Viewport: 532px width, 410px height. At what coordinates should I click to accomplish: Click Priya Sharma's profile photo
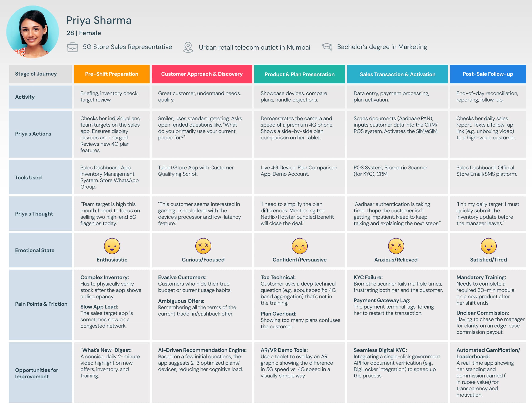tap(33, 32)
